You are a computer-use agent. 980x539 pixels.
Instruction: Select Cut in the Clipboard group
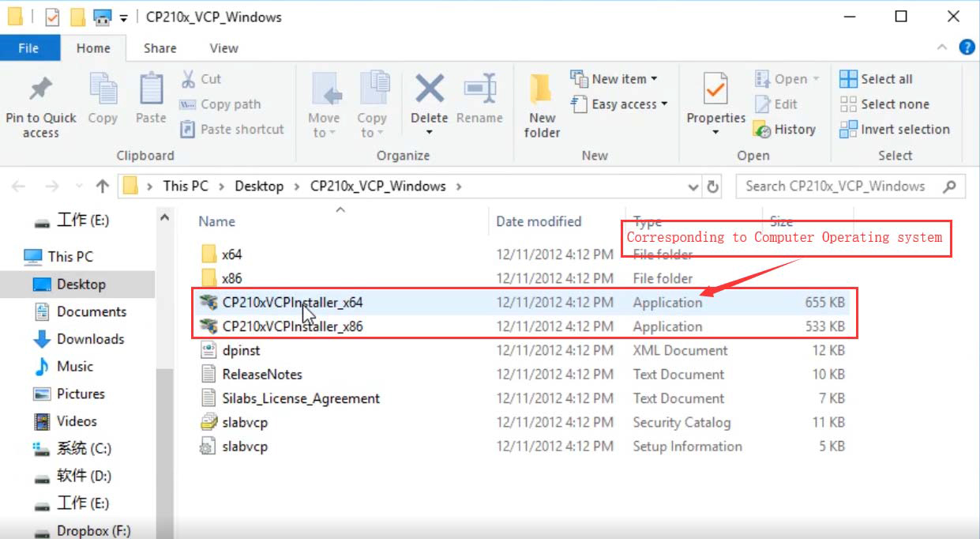pos(201,79)
